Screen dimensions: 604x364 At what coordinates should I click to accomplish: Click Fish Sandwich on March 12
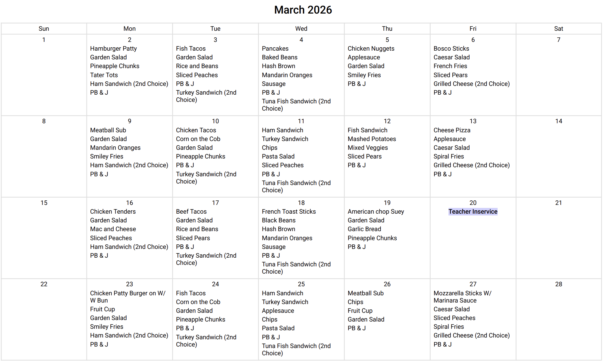(x=367, y=130)
